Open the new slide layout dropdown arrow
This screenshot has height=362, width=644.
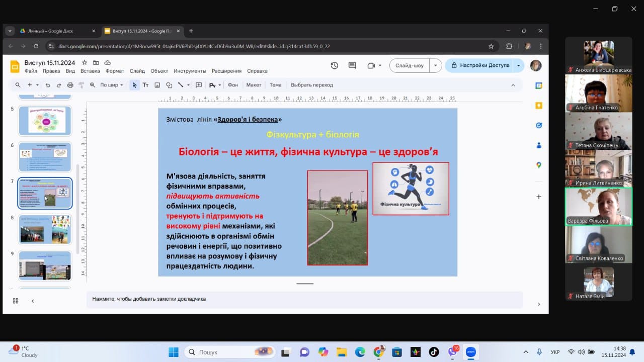click(37, 85)
